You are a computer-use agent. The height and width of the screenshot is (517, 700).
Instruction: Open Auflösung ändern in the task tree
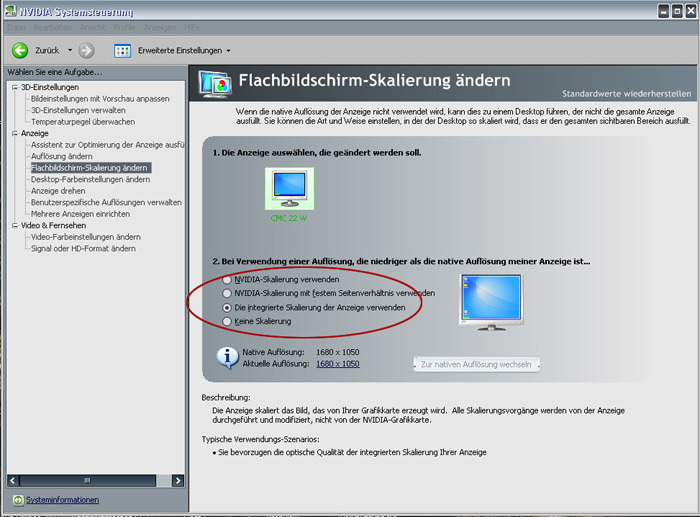62,157
